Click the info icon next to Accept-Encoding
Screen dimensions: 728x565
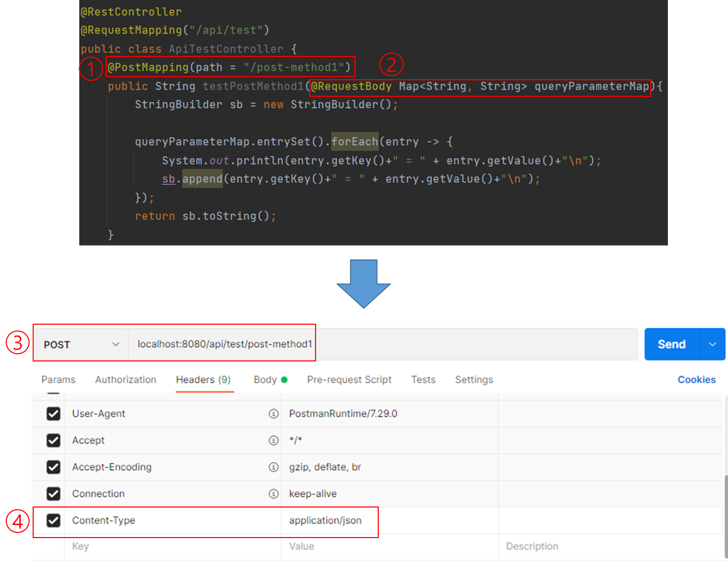[x=274, y=467]
